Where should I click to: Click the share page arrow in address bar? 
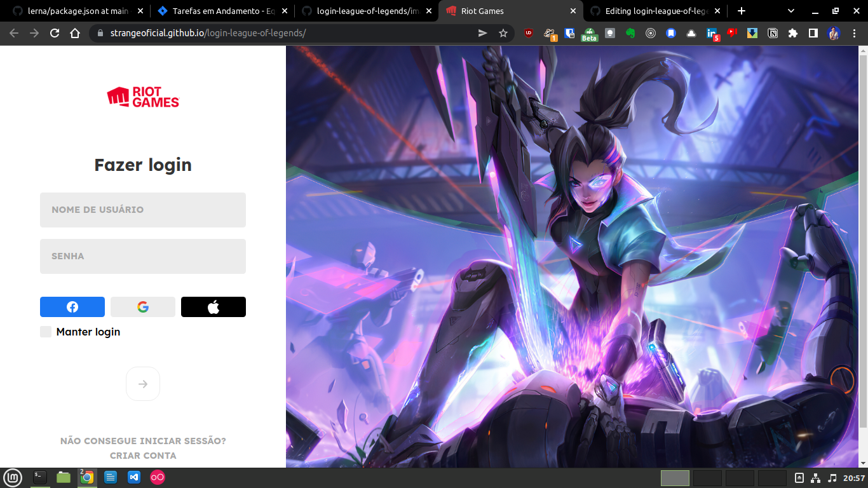pyautogui.click(x=483, y=33)
